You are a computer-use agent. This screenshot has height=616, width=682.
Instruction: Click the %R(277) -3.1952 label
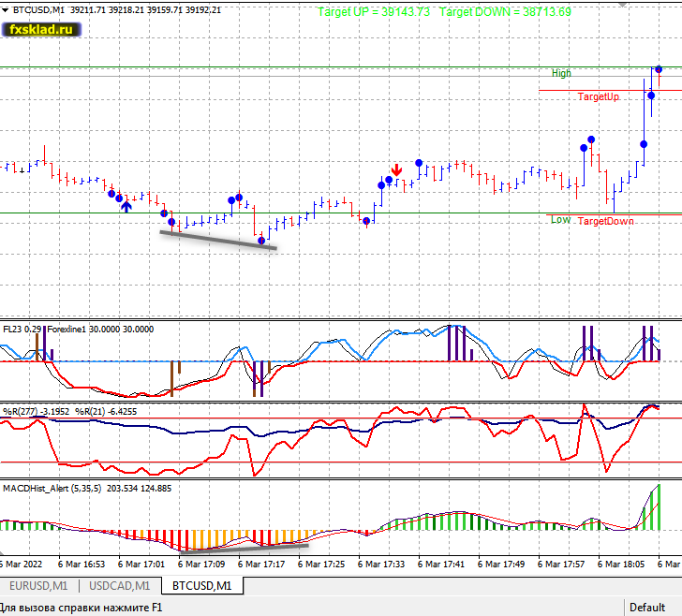pos(37,411)
